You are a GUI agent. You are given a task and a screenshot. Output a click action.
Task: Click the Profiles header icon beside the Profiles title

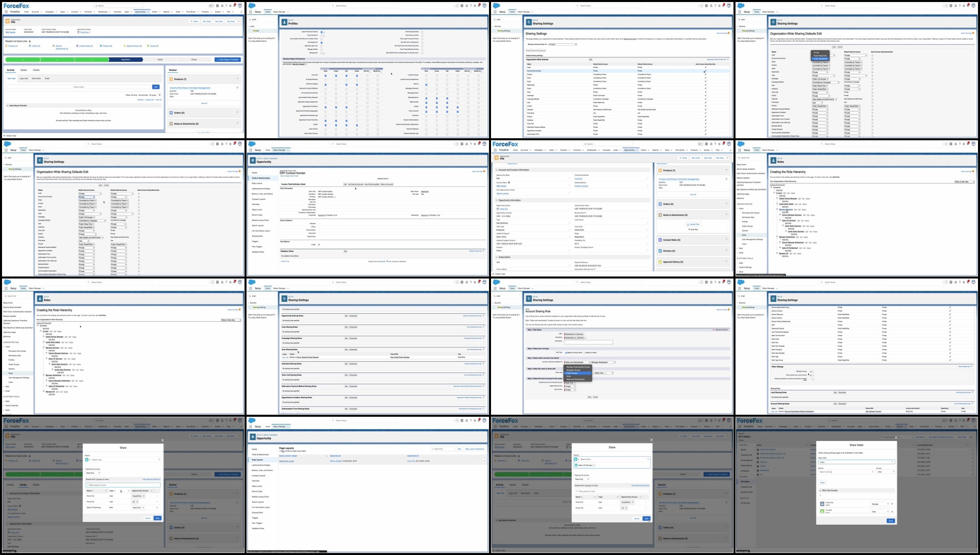click(285, 22)
